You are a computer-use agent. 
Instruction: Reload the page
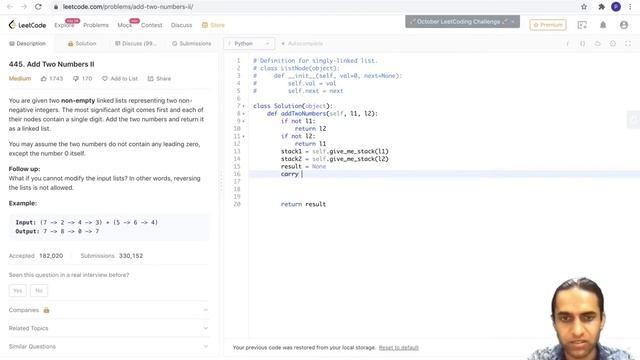coord(38,7)
